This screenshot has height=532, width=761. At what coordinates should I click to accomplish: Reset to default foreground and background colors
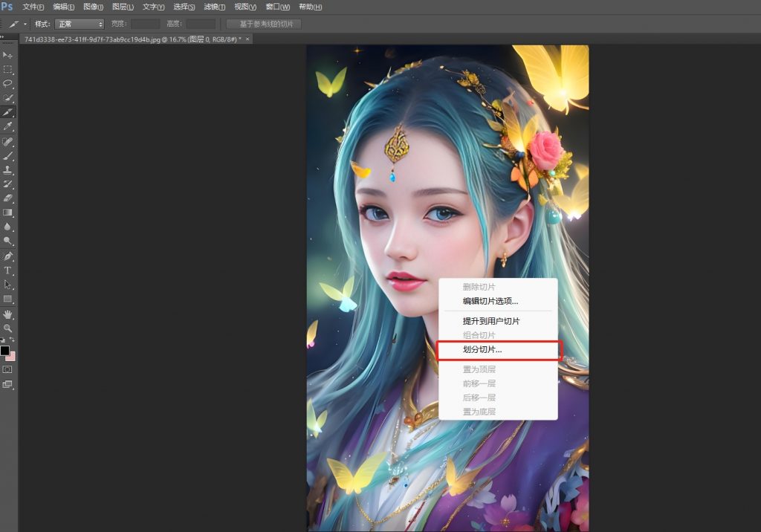coord(3,340)
